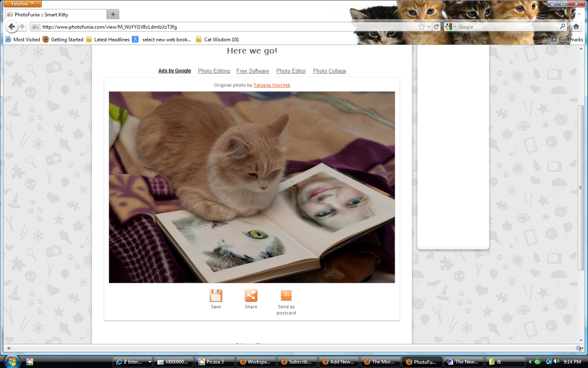
Task: Open a new tab with the plus button
Action: [x=113, y=14]
